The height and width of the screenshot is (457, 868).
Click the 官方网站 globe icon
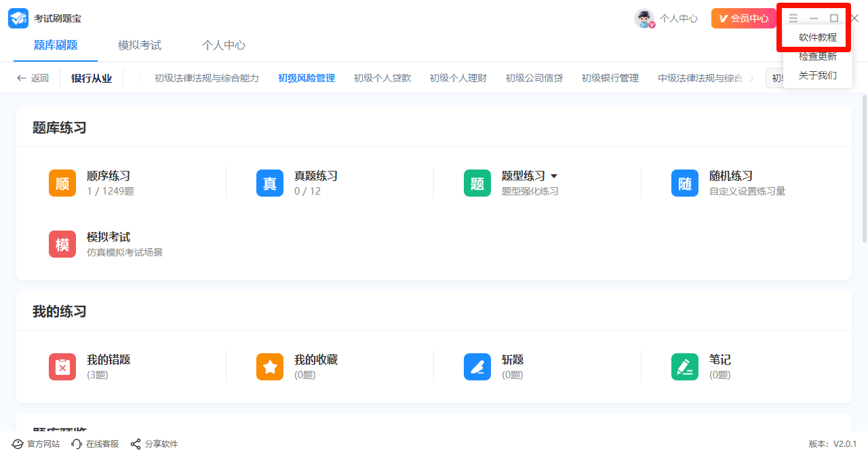click(18, 444)
